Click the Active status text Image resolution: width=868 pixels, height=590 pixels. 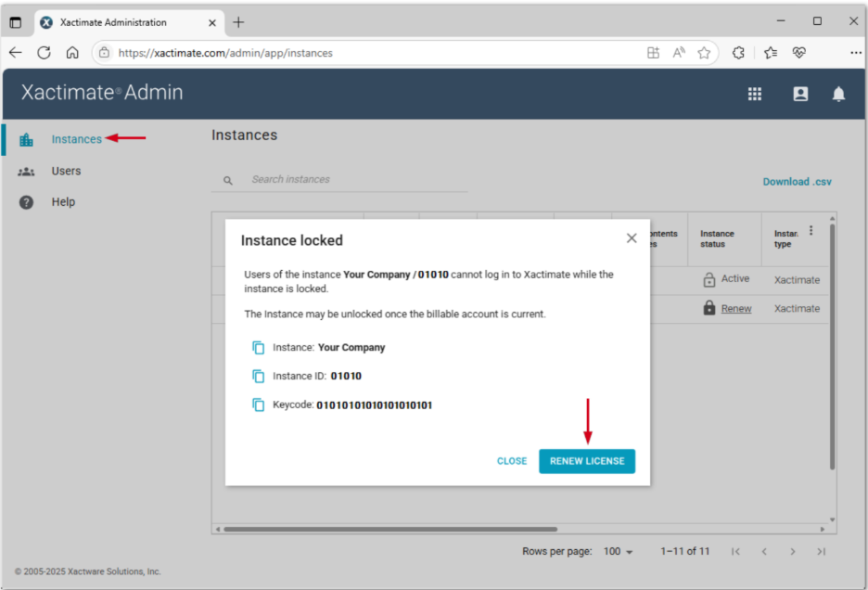pos(735,278)
